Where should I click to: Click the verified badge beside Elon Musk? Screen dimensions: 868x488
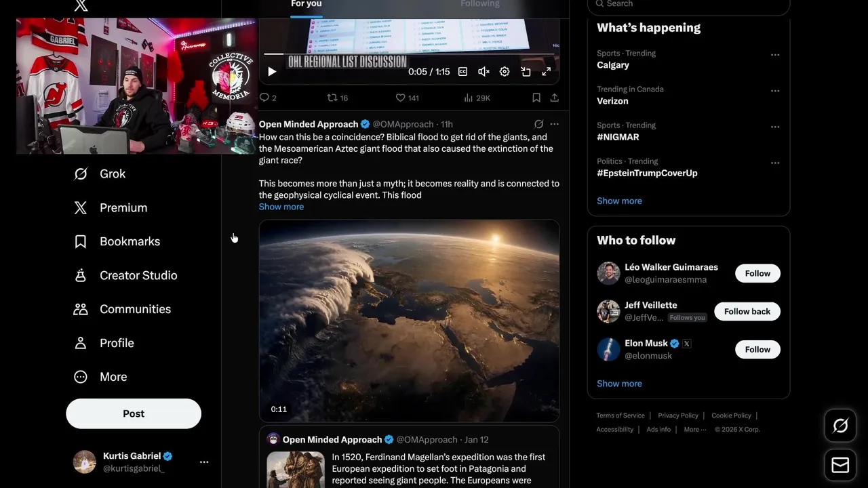click(675, 344)
